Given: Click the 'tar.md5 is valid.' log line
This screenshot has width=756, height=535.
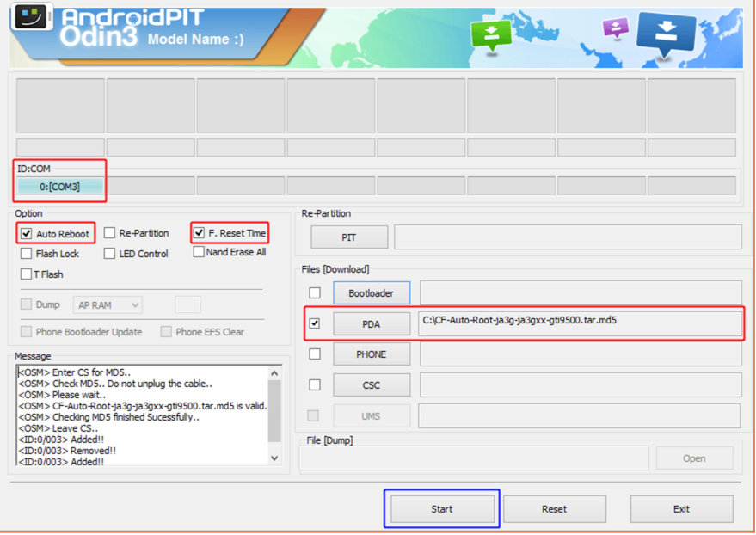Looking at the screenshot, I should (143, 406).
